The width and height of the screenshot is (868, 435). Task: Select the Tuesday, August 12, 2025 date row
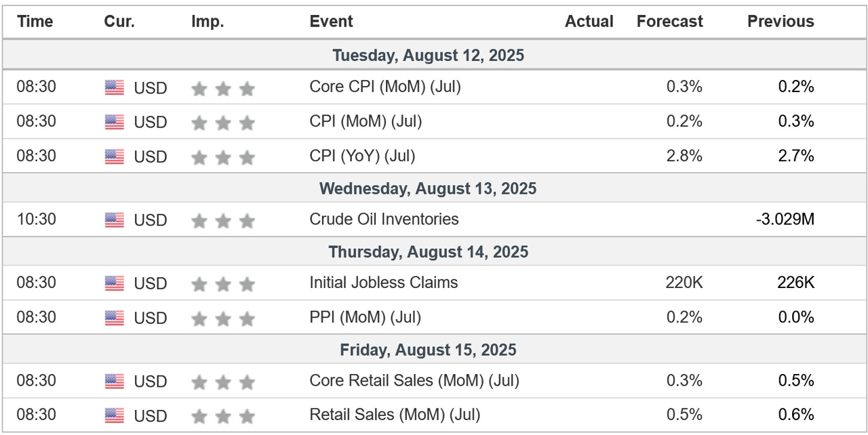point(434,56)
